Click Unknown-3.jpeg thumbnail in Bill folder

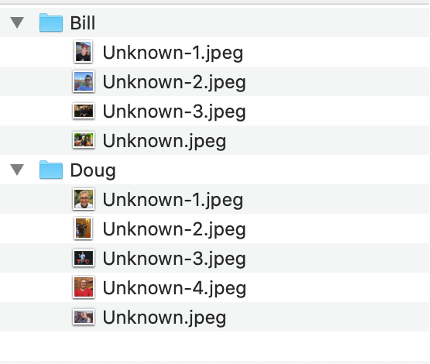tap(83, 111)
